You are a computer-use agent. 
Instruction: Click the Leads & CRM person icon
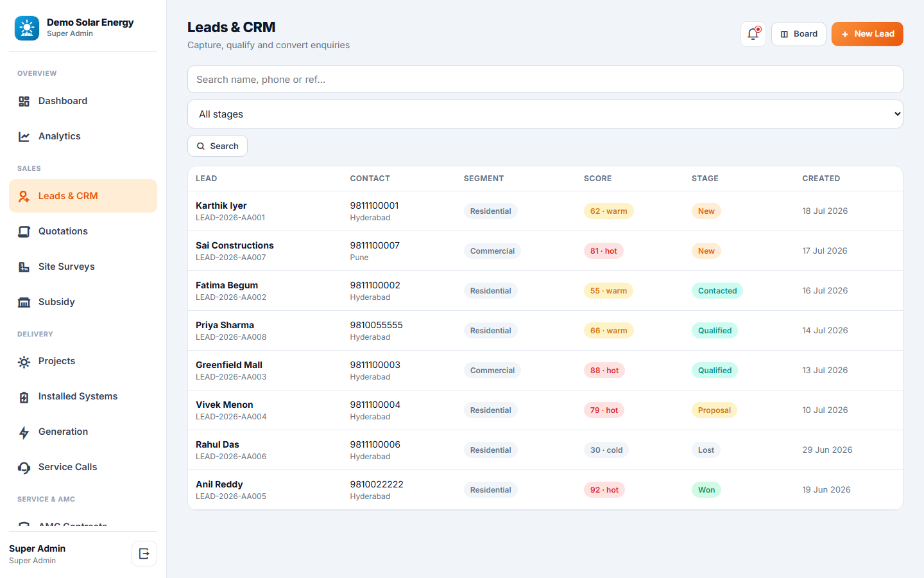[24, 197]
